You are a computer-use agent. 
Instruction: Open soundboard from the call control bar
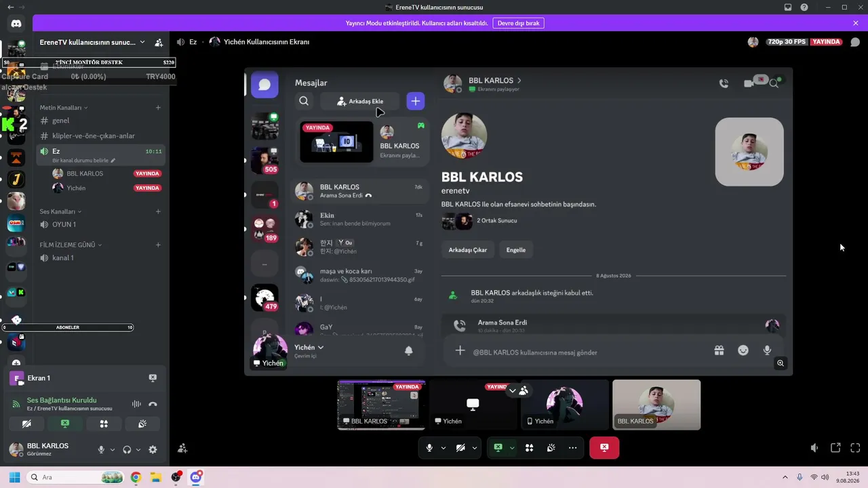point(551,448)
